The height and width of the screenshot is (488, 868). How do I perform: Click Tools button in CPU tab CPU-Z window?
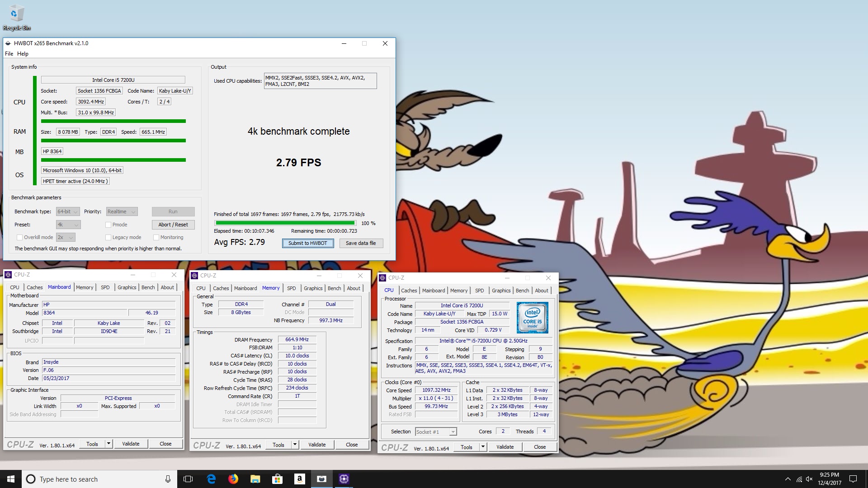[x=467, y=447]
